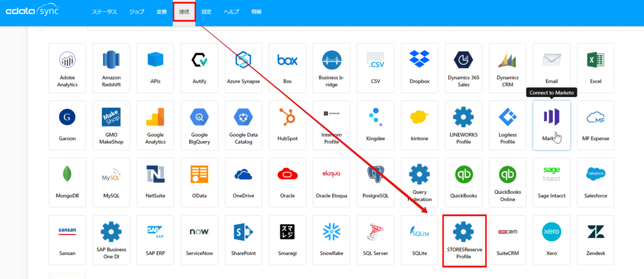Connect to Marketo tile

[551, 125]
